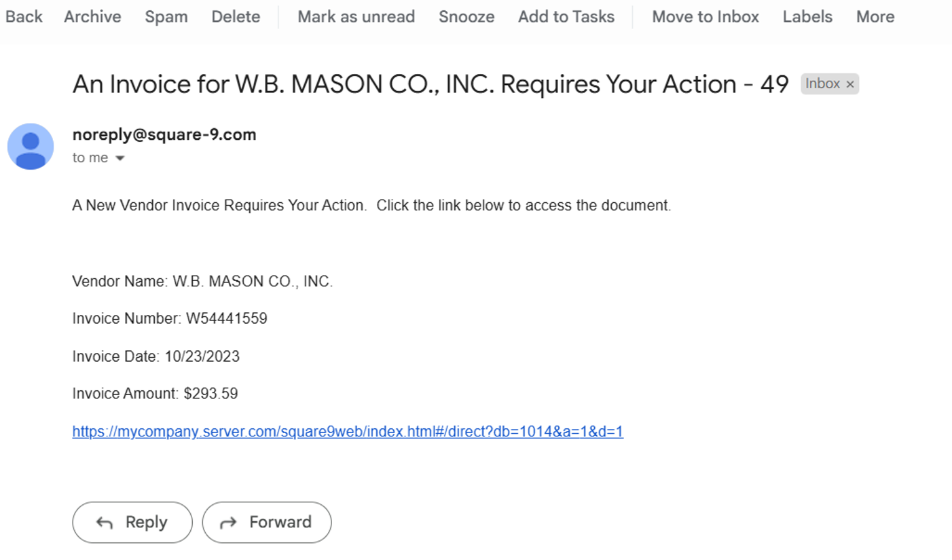Go Back to the message list
The height and width of the screenshot is (560, 952).
pos(24,17)
